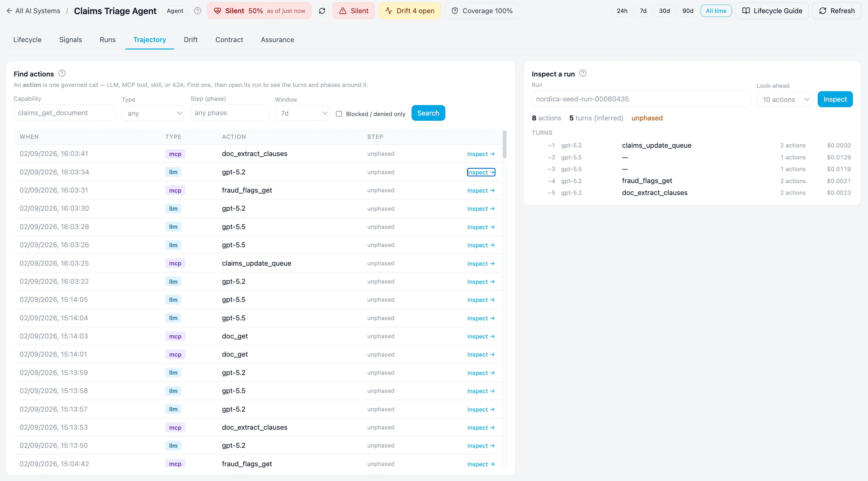
Task: Switch to the Signals tab
Action: coord(70,40)
